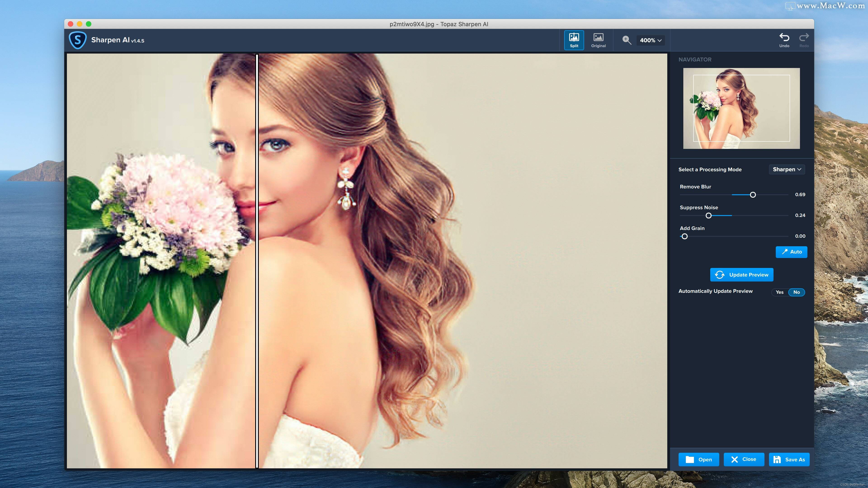Click the Auto settings wand button
Image resolution: width=868 pixels, height=488 pixels.
coord(791,252)
